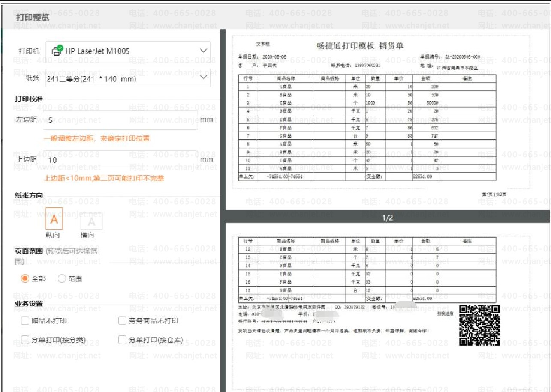551x392 pixels.
Task: Click the printer icon beside HP LaserJet
Action: click(x=57, y=51)
